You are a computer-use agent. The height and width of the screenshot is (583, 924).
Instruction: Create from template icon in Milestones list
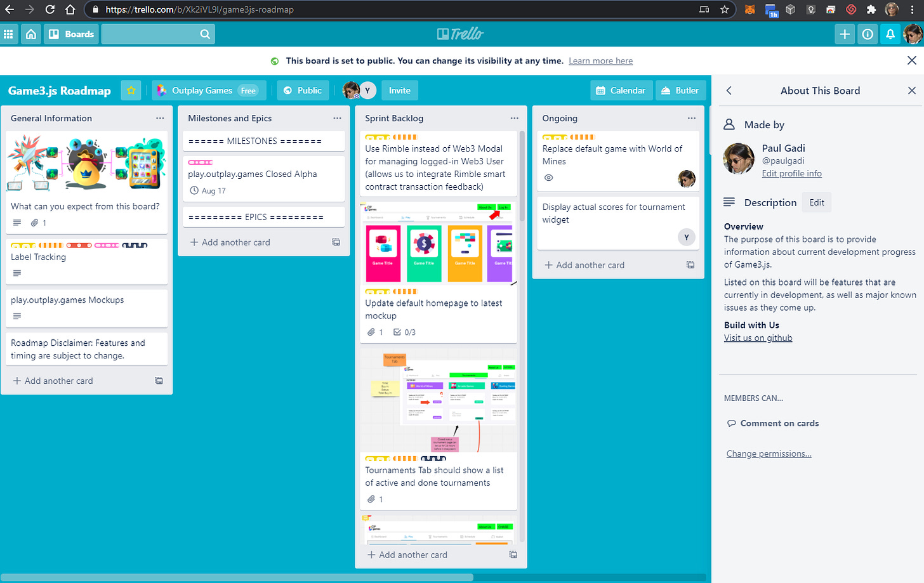coord(336,242)
